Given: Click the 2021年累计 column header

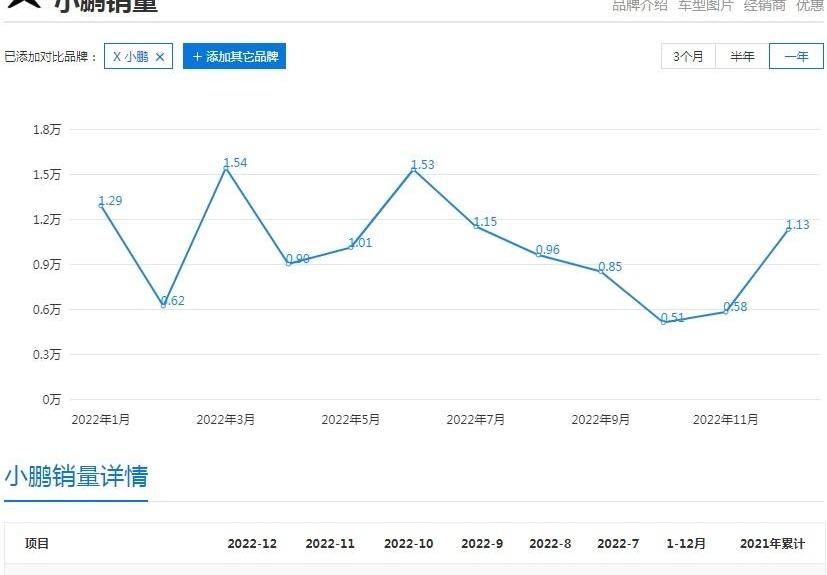Looking at the screenshot, I should coord(773,543).
